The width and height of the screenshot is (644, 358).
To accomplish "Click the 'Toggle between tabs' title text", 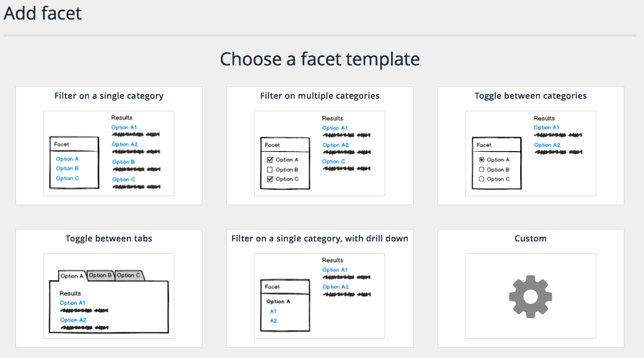I will (x=109, y=238).
